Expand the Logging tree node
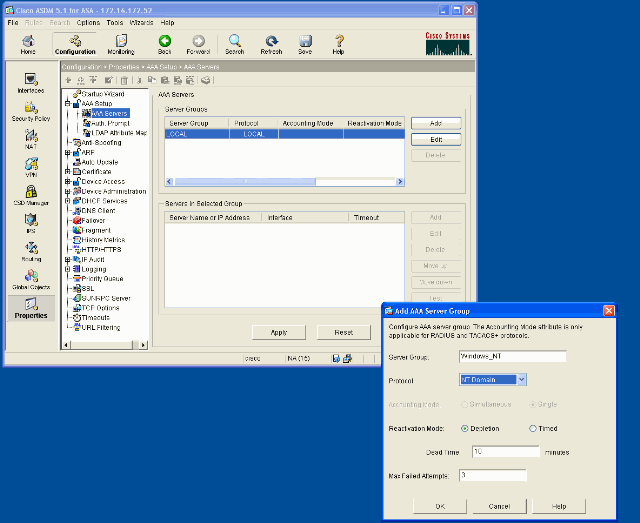 (x=67, y=269)
